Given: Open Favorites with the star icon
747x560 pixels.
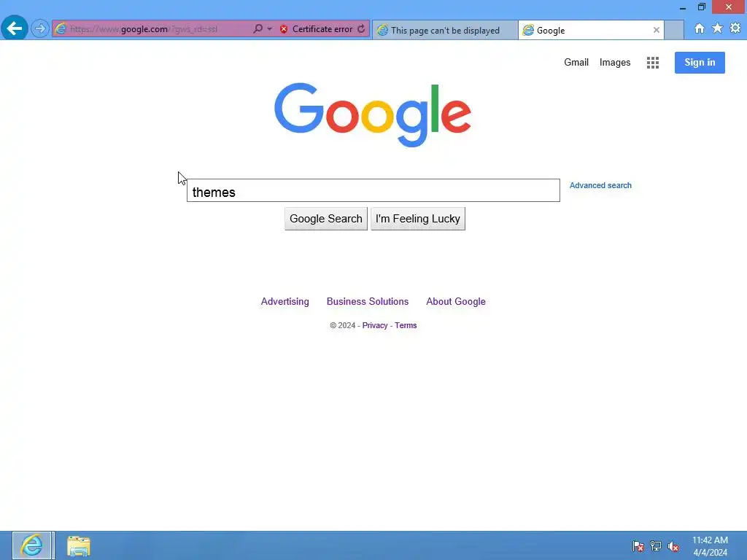Looking at the screenshot, I should pos(717,28).
